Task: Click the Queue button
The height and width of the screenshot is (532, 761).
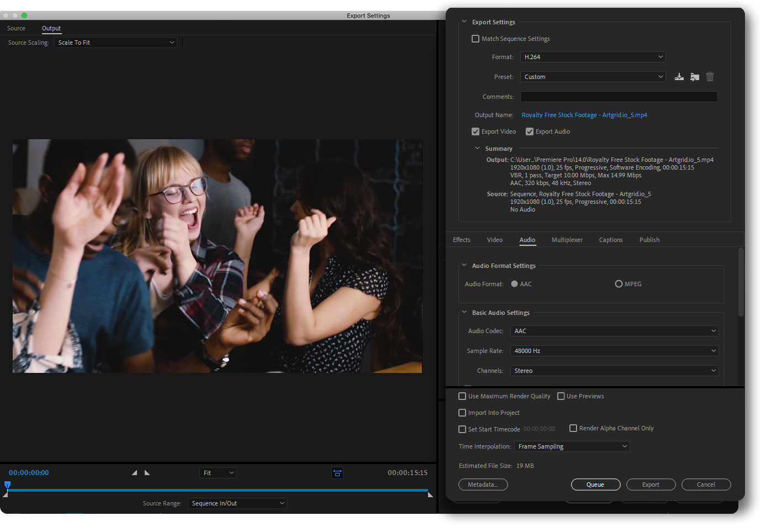Action: pos(595,484)
